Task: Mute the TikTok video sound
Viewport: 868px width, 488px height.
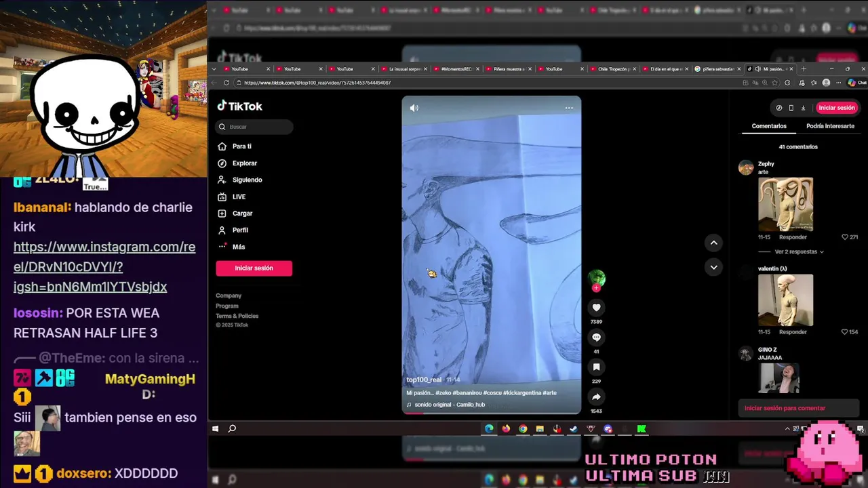Action: click(x=414, y=108)
